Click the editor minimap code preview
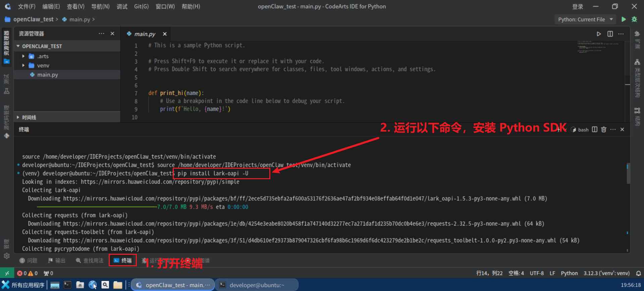 click(x=598, y=47)
